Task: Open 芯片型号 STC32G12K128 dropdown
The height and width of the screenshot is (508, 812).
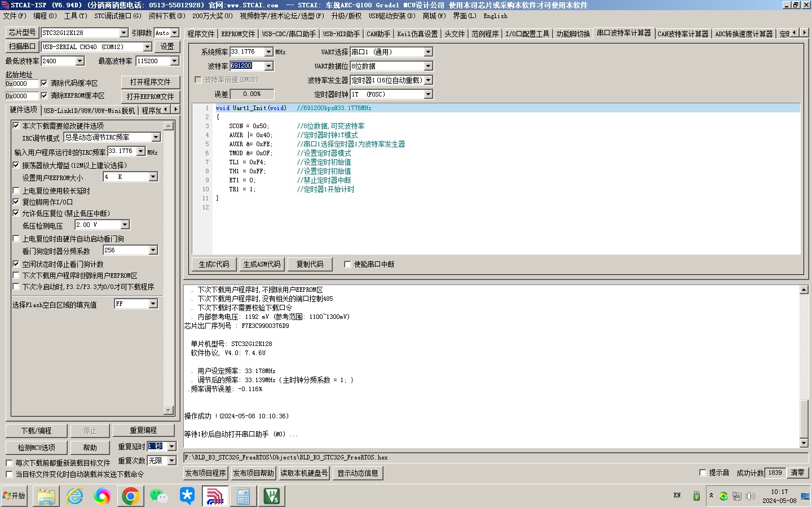Action: click(123, 33)
